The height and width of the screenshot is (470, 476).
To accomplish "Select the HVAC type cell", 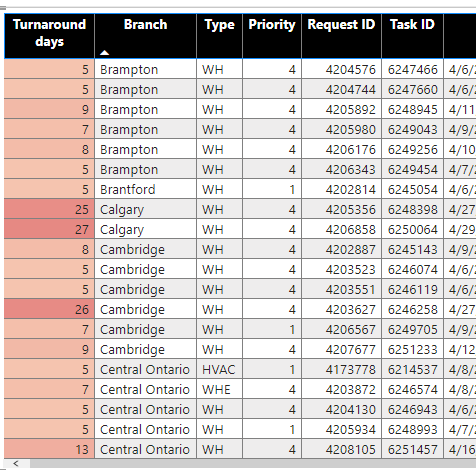I will pyautogui.click(x=220, y=369).
